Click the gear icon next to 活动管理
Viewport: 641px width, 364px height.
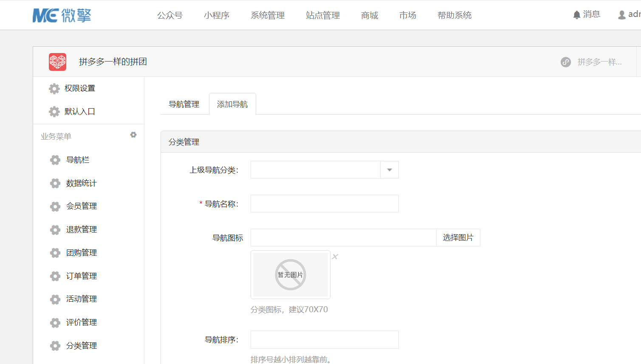(x=55, y=299)
